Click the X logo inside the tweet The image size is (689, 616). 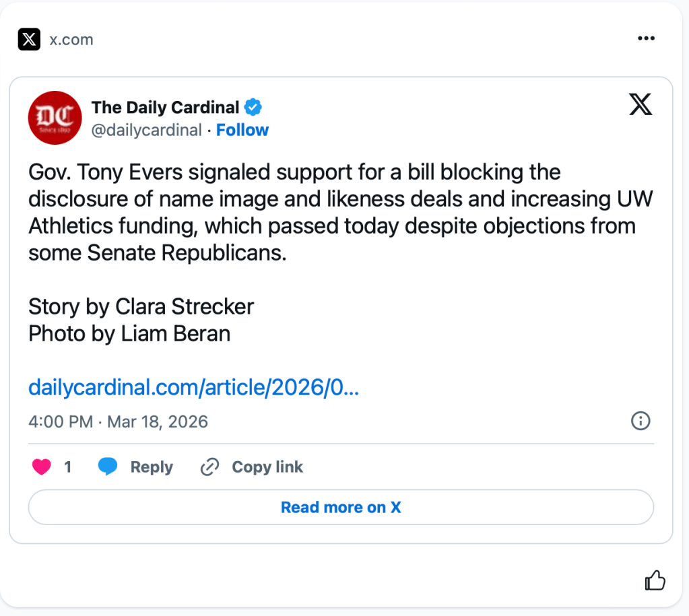(641, 105)
